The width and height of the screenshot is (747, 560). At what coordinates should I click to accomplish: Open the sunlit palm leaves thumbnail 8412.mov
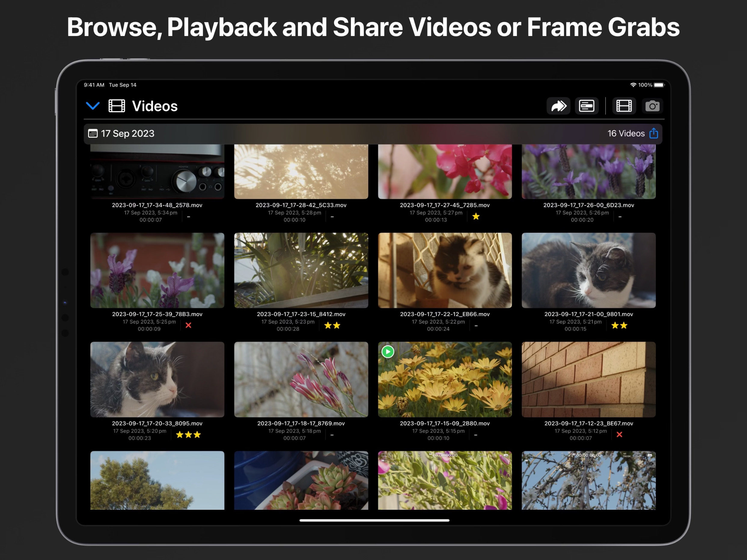[x=301, y=270]
